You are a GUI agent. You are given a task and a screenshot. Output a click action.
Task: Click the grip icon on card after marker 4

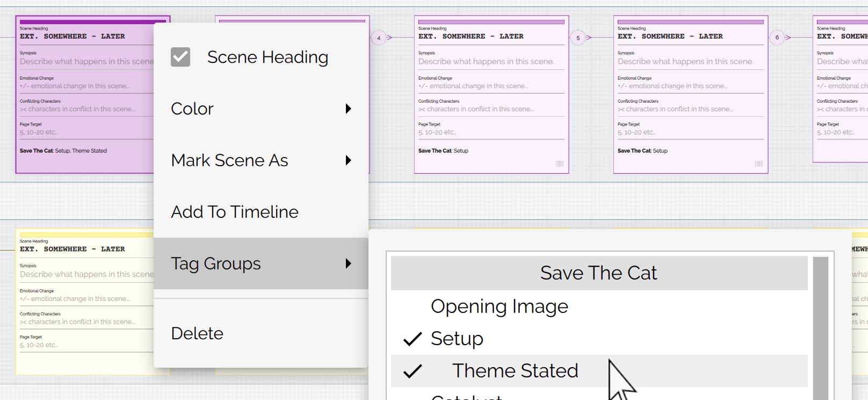pos(560,163)
